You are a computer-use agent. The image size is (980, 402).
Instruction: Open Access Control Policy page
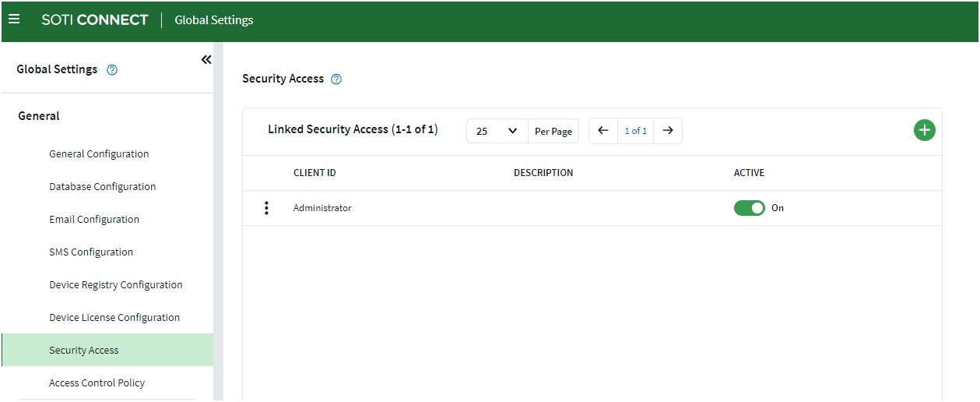point(97,383)
